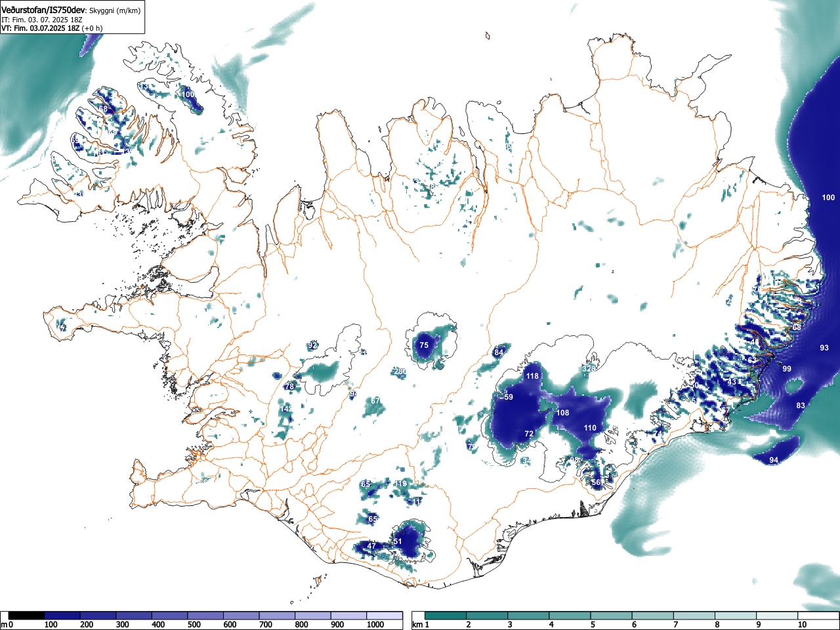Click the '72' map value label
Image resolution: width=840 pixels, height=630 pixels.
click(x=529, y=434)
